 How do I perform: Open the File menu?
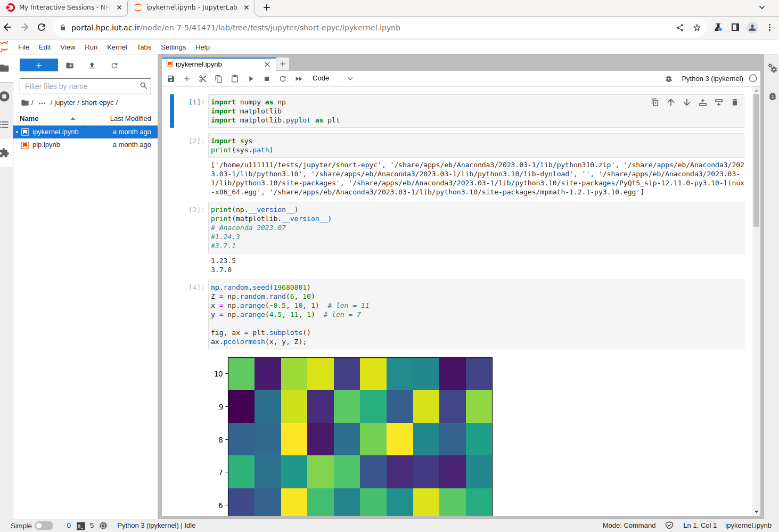pos(23,47)
